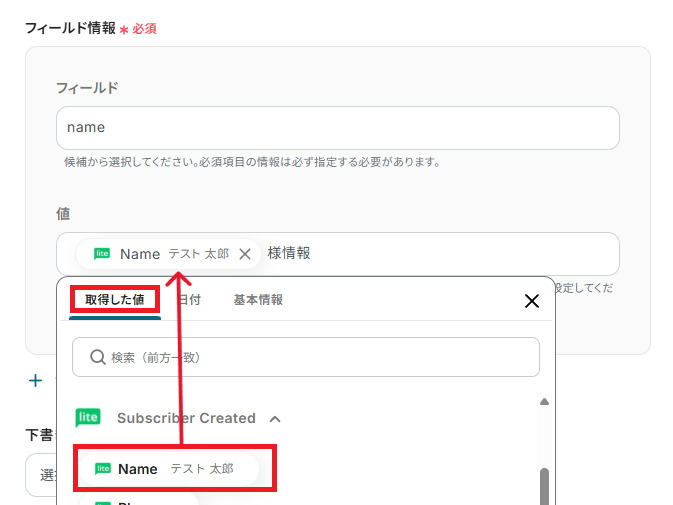Click the Name chip in the value field

[168, 254]
